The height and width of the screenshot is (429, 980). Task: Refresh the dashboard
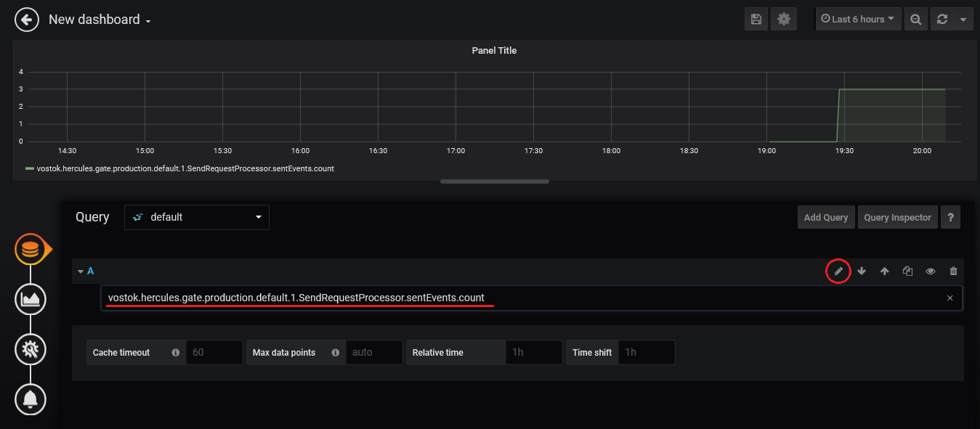click(x=942, y=19)
